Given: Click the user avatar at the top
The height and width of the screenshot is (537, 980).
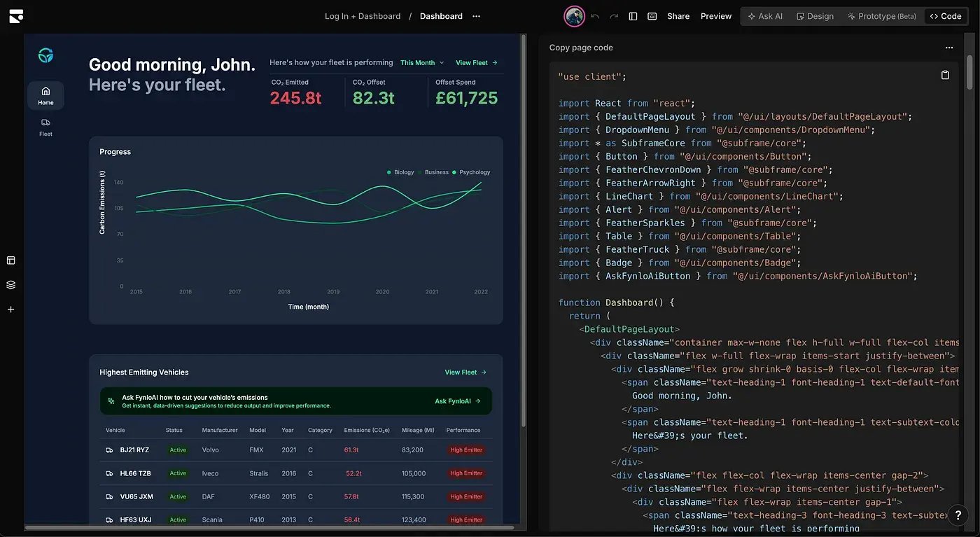Looking at the screenshot, I should tap(575, 16).
